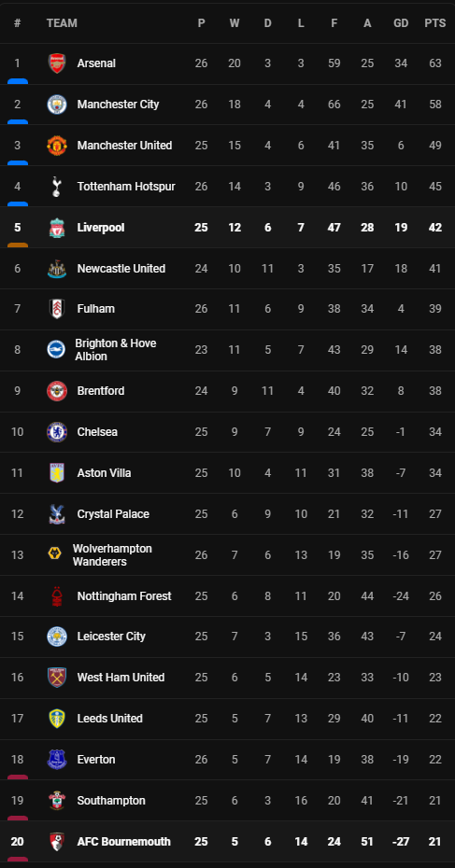Open the Leicester City team link
Screen dimensions: 455x868
pos(111,637)
